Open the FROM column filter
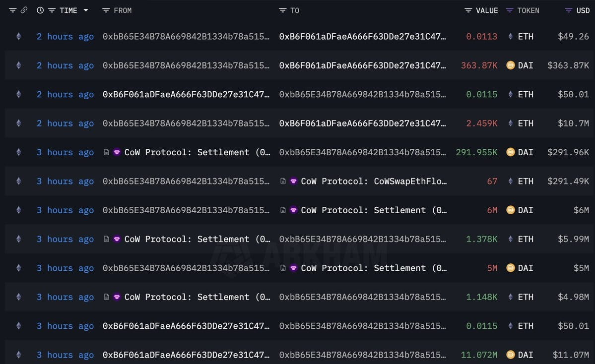 tap(106, 10)
